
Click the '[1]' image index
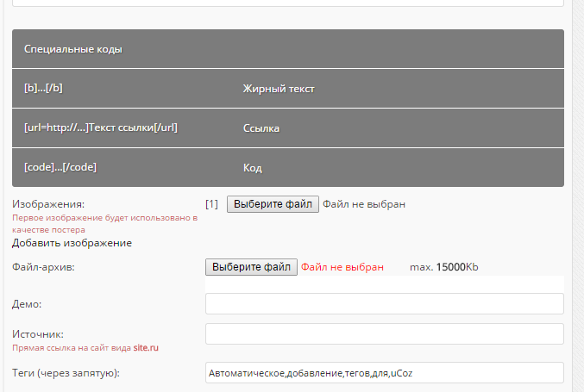click(211, 204)
